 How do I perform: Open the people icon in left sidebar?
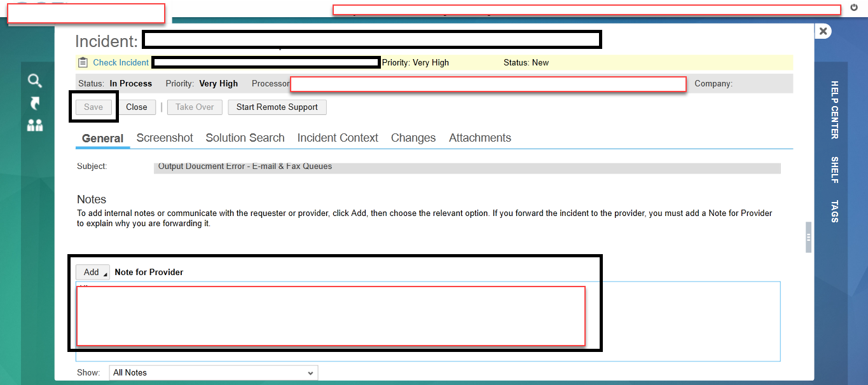(35, 125)
